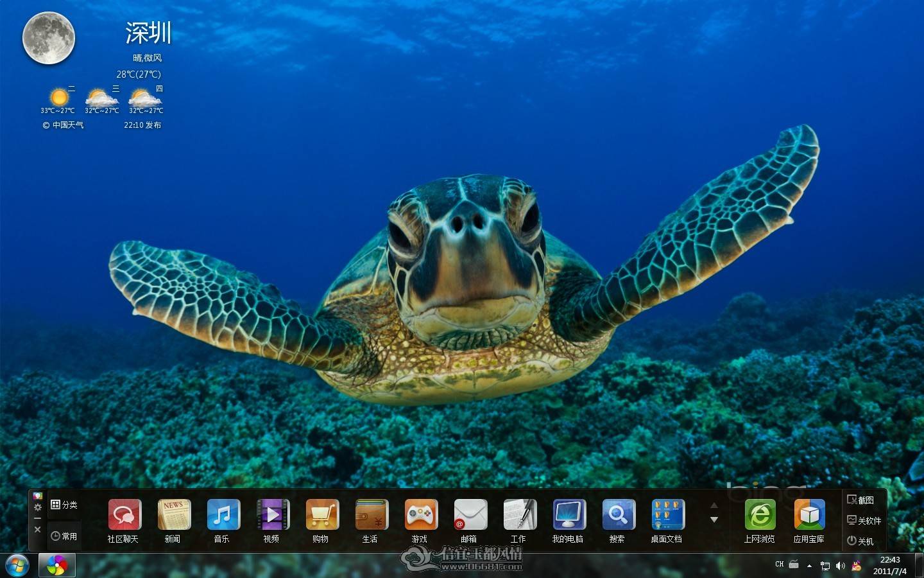Viewport: 924px width, 578px height.
Task: Switch to the 常用 frequently used tab
Action: 64,536
